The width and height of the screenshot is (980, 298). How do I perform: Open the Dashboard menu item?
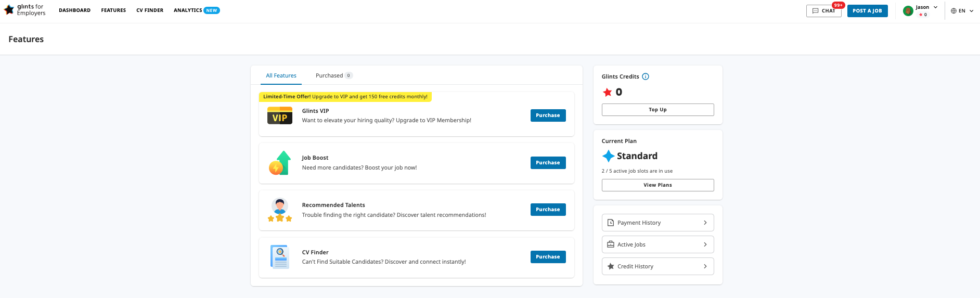click(74, 10)
